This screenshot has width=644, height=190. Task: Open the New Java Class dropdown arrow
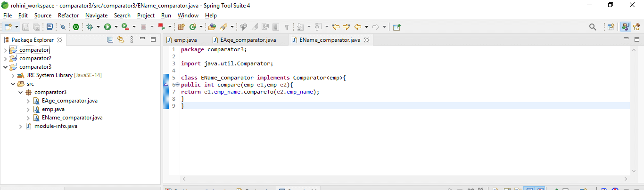[x=201, y=27]
